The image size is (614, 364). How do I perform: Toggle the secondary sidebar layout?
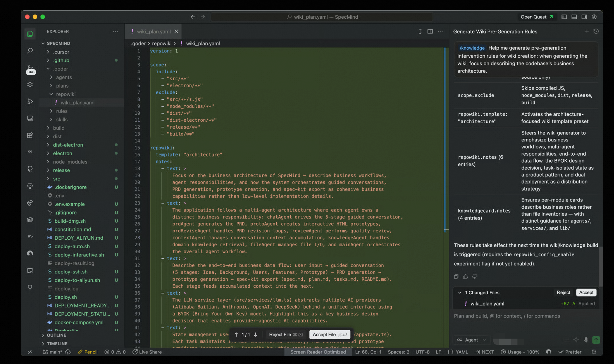[584, 17]
